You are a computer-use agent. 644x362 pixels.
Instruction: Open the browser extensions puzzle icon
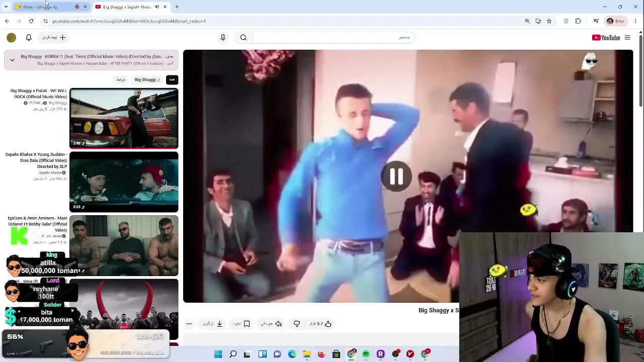tap(578, 21)
